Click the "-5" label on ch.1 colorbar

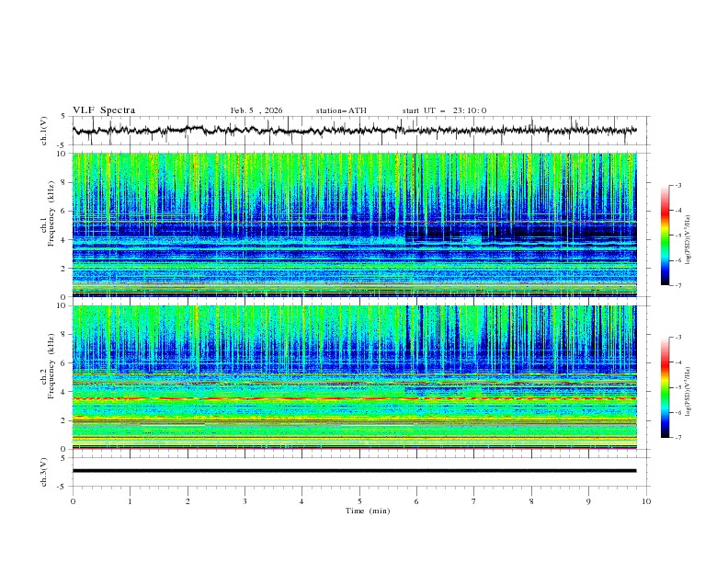[678, 236]
